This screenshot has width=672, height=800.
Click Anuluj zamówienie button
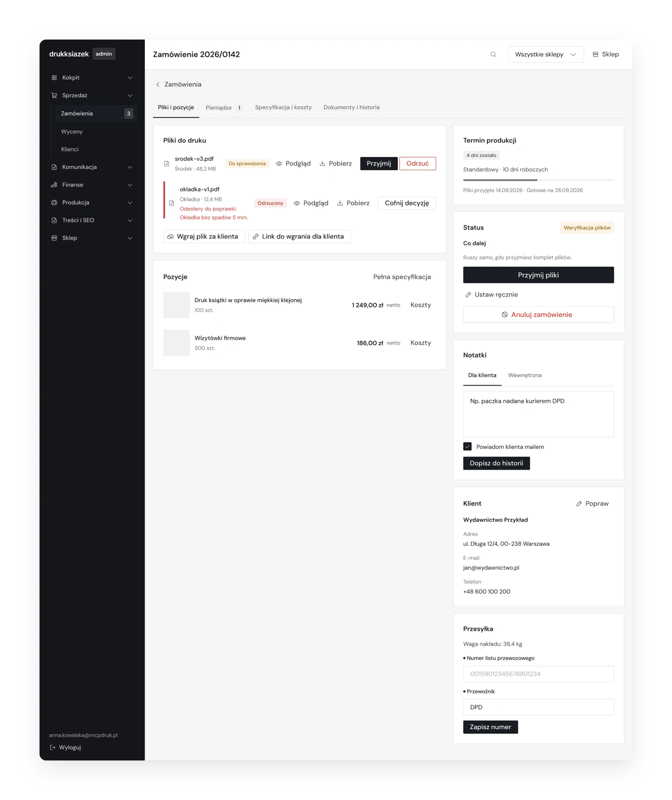[538, 314]
